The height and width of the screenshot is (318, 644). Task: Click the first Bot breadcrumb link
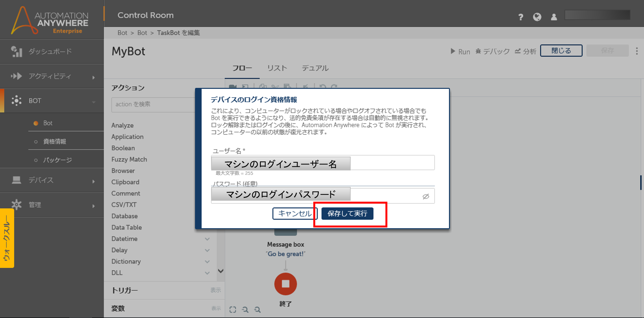(122, 33)
